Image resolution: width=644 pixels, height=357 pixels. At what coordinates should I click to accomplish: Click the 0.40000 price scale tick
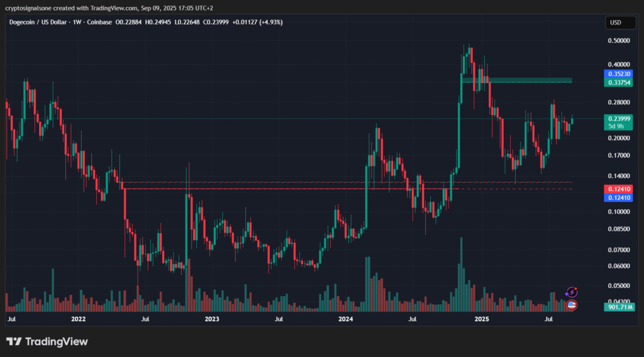(619, 65)
